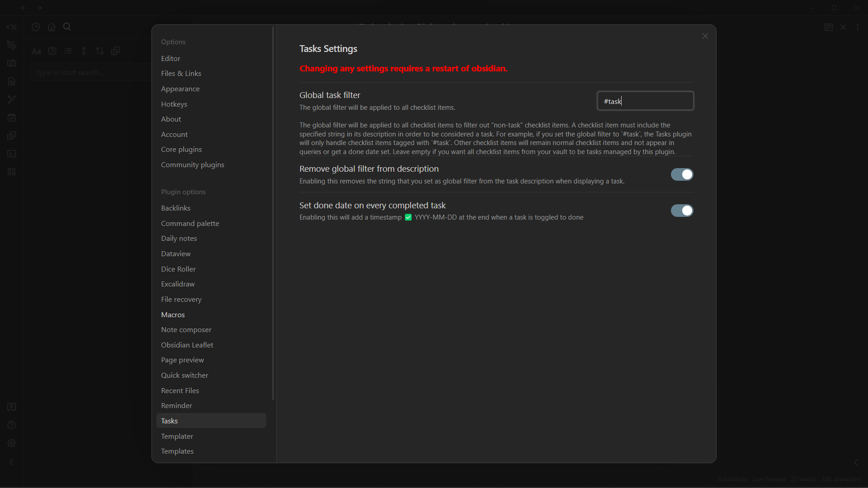Switch to Community plugins settings
The image size is (868, 488).
(x=192, y=164)
